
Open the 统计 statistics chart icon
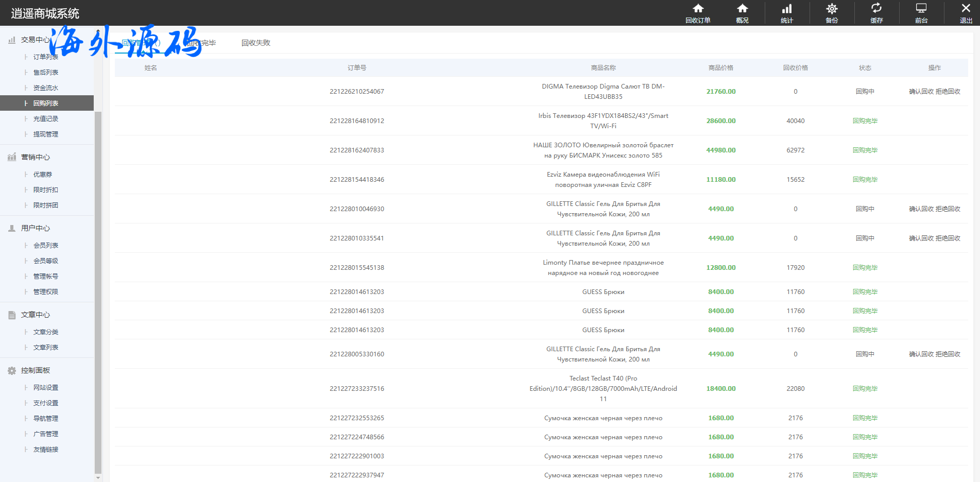click(787, 13)
